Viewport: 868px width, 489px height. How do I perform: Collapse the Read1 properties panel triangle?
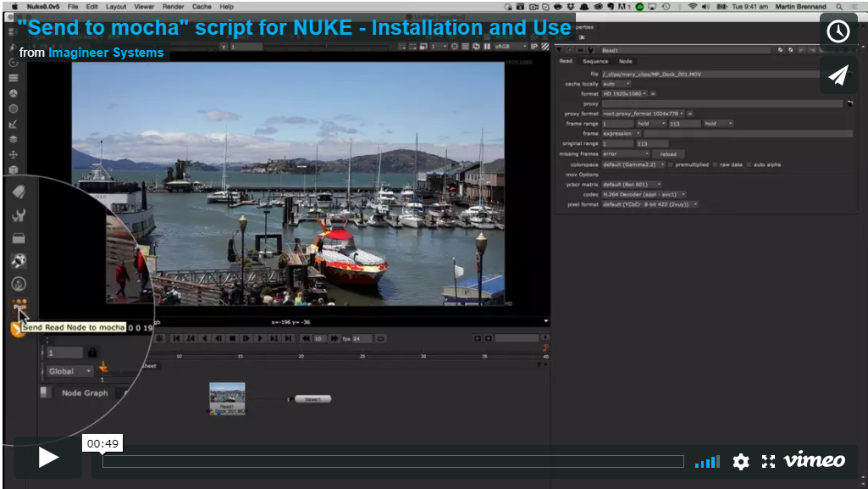point(560,50)
